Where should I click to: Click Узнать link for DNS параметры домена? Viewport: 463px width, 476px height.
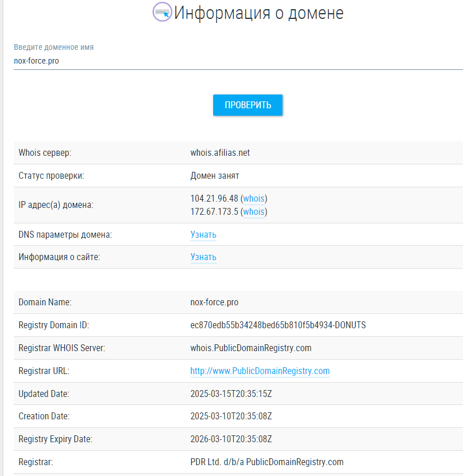[203, 235]
